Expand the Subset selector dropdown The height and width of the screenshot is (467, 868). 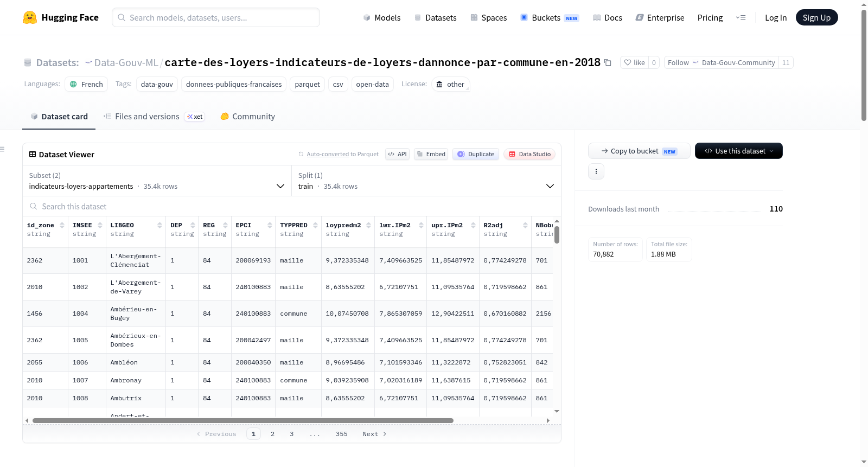click(x=157, y=181)
